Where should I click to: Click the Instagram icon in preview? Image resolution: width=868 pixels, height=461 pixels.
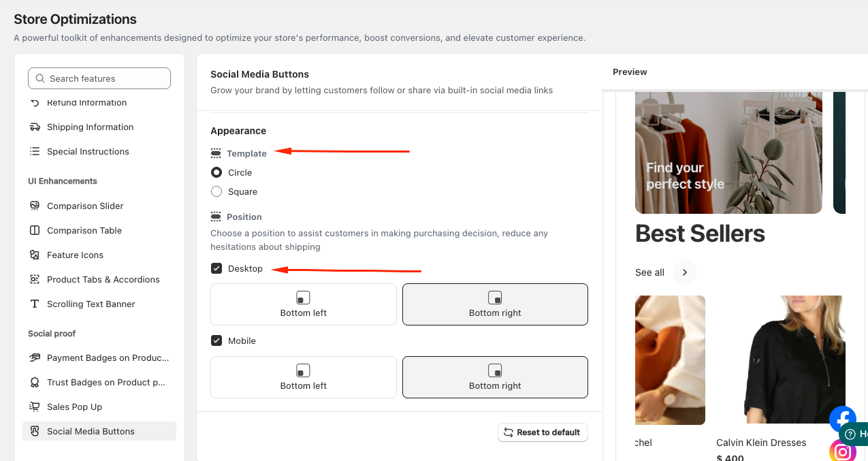(842, 451)
